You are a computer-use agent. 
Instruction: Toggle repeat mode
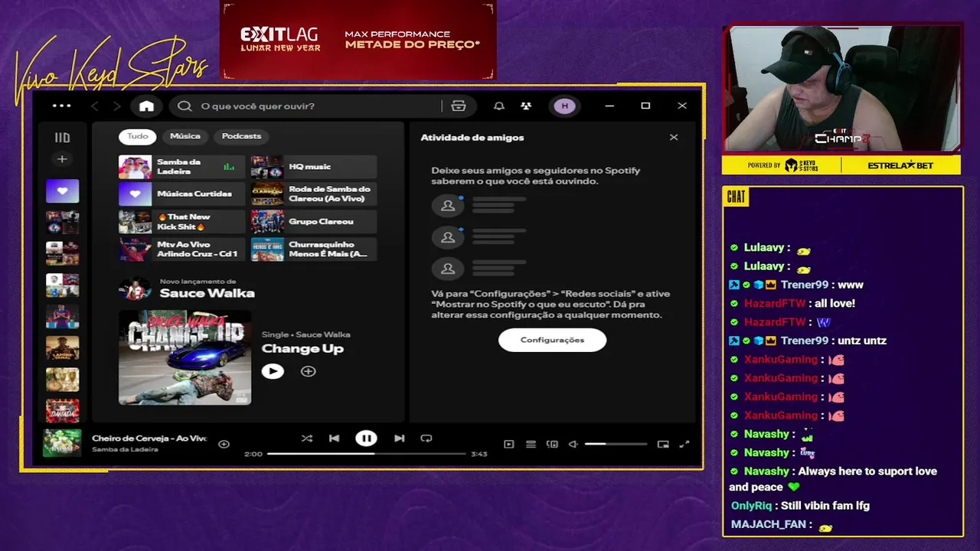(426, 439)
